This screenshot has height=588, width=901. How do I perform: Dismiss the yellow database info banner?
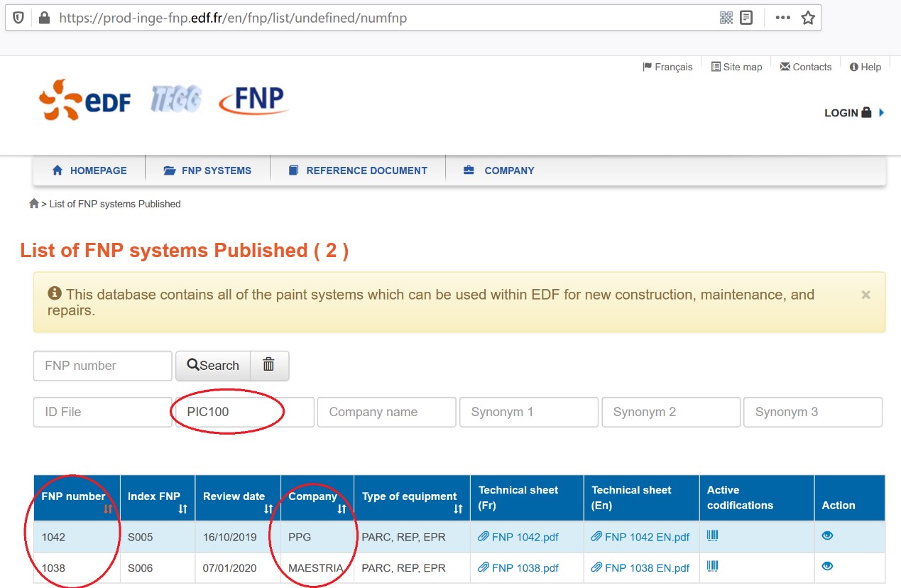click(865, 295)
